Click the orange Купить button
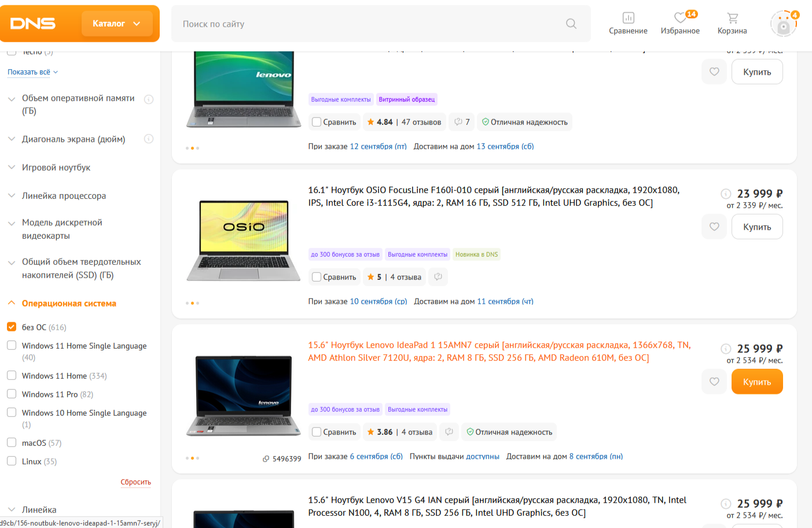The width and height of the screenshot is (812, 528). tap(757, 382)
